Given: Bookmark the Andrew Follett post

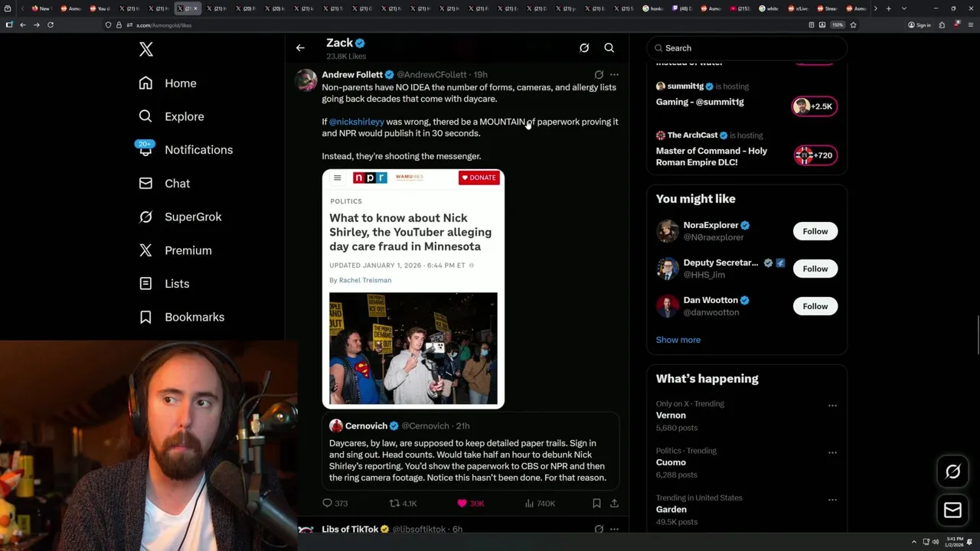Looking at the screenshot, I should click(x=596, y=504).
